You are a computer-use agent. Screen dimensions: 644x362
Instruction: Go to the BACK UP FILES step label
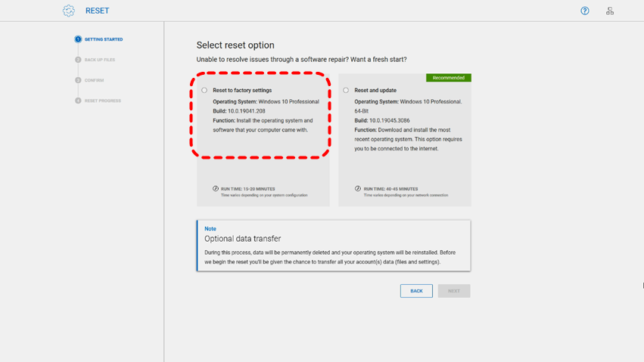(100, 60)
